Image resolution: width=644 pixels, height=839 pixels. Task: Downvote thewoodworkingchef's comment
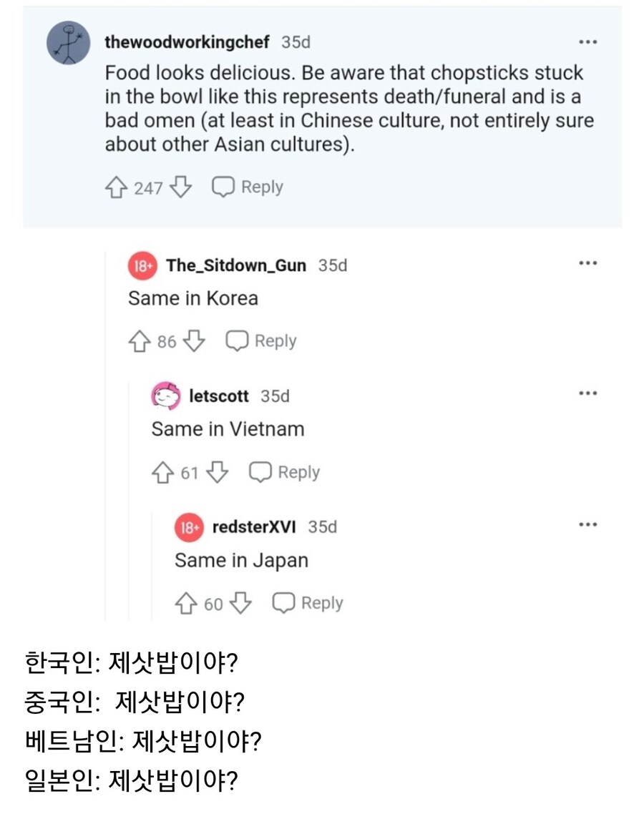click(182, 187)
